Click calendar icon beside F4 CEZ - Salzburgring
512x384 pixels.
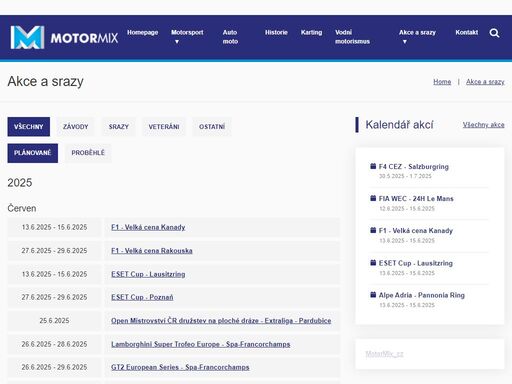(x=373, y=166)
